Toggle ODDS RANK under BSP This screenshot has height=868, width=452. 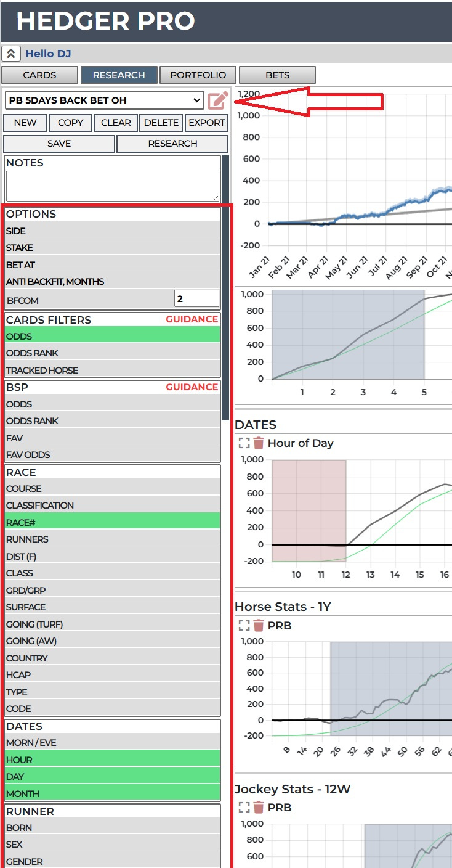point(113,421)
